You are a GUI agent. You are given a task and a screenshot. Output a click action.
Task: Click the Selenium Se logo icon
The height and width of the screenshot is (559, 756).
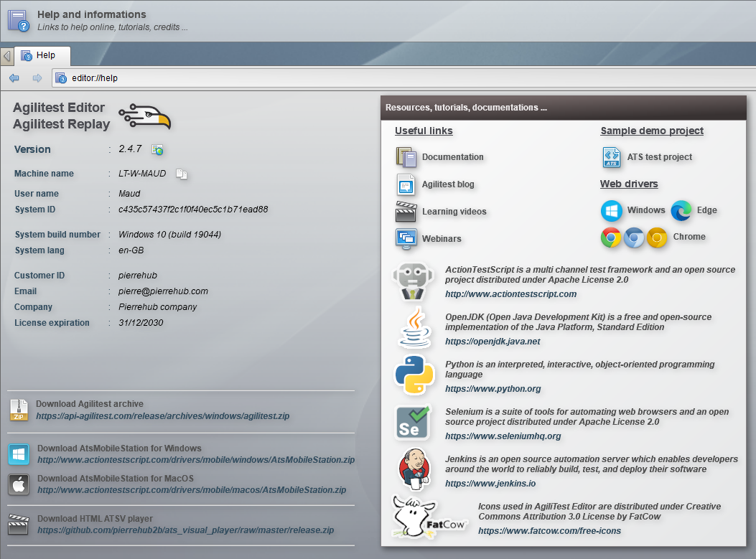click(413, 423)
